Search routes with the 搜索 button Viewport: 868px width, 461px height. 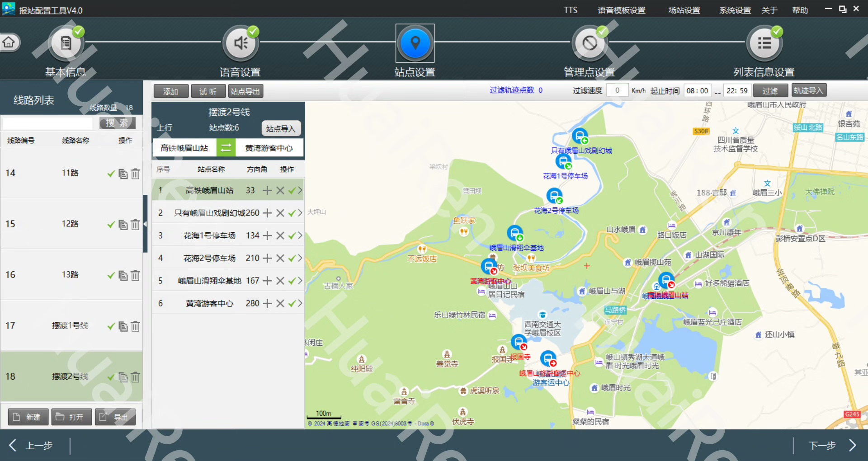point(117,123)
